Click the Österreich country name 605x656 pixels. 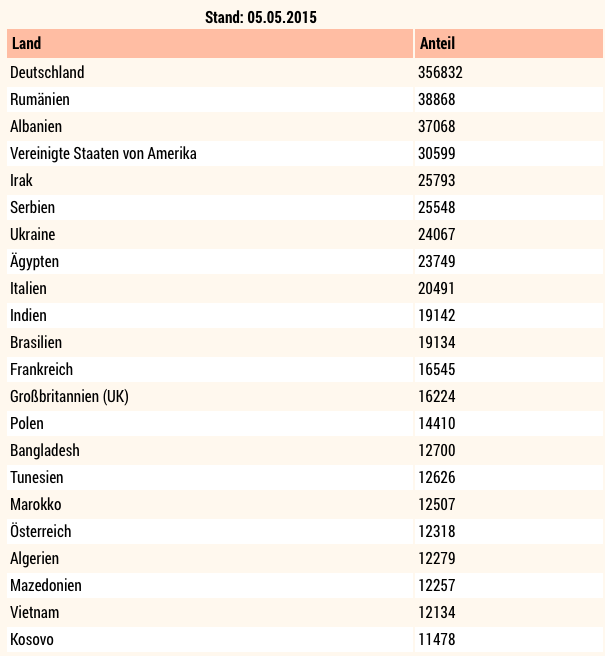(x=41, y=531)
